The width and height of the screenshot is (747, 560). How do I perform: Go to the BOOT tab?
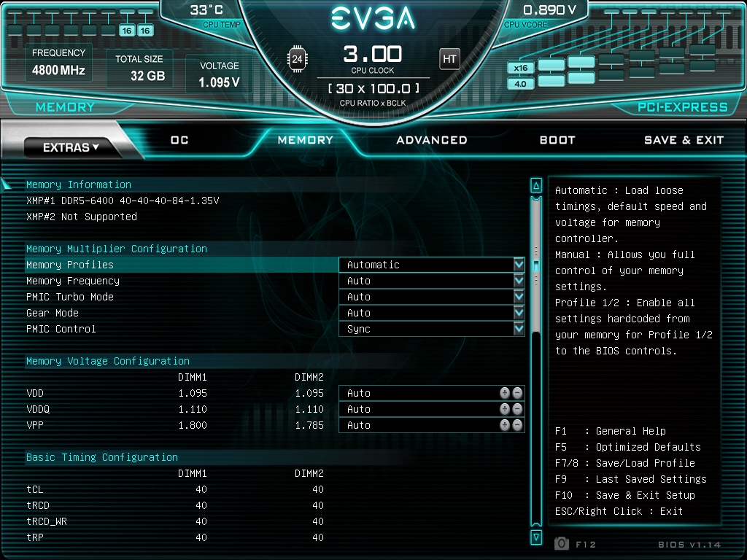(x=557, y=140)
